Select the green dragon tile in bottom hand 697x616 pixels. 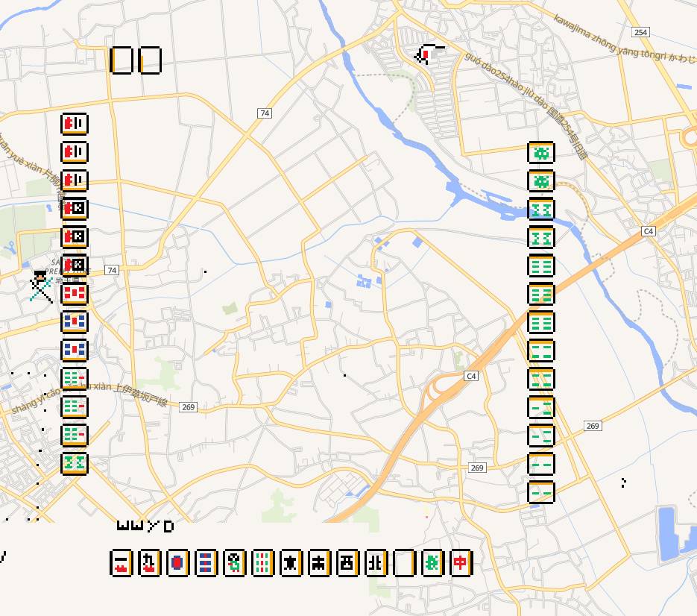tap(433, 563)
